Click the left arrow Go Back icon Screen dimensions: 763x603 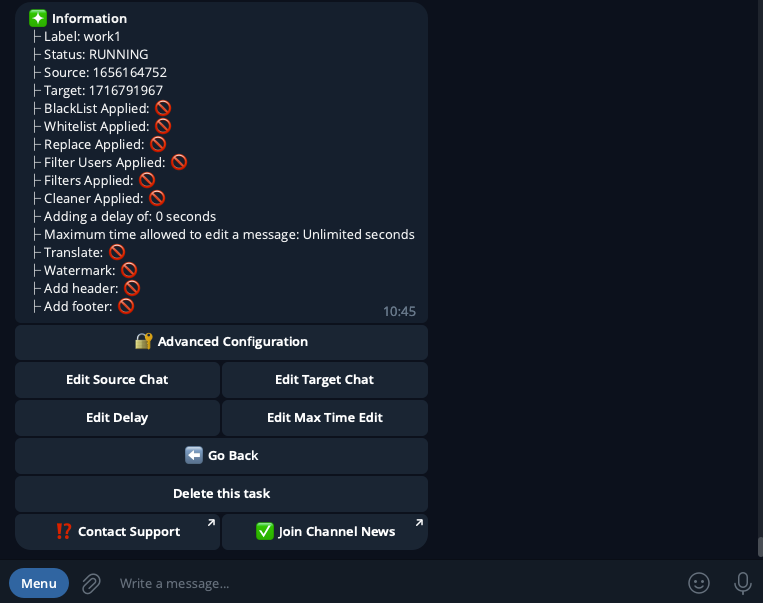point(194,455)
